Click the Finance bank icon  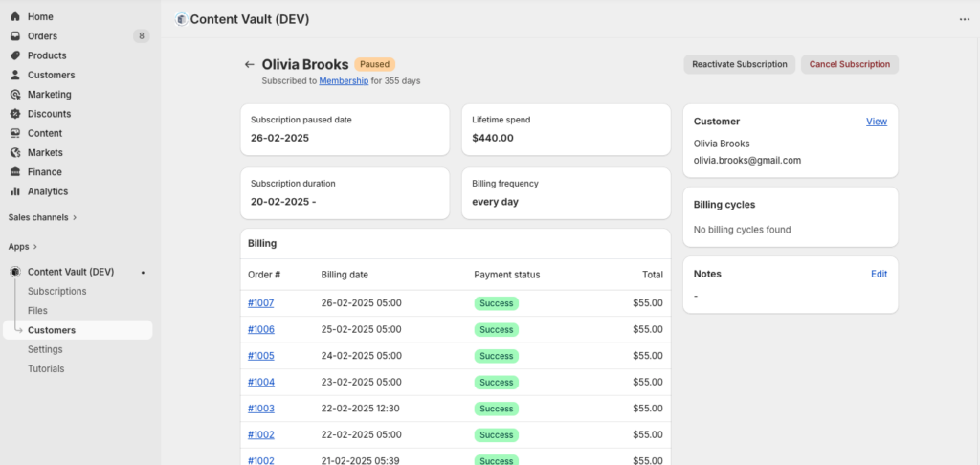(x=15, y=172)
